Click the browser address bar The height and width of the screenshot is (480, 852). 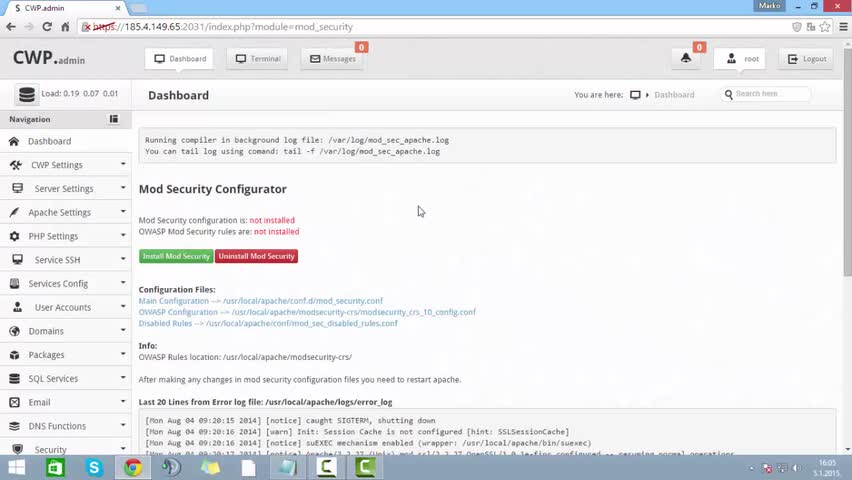[435, 27]
